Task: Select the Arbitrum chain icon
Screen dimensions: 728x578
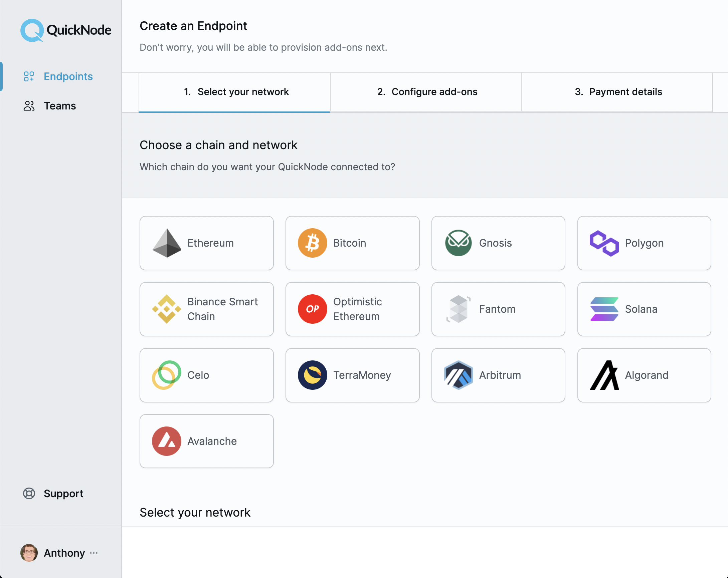Action: tap(458, 375)
